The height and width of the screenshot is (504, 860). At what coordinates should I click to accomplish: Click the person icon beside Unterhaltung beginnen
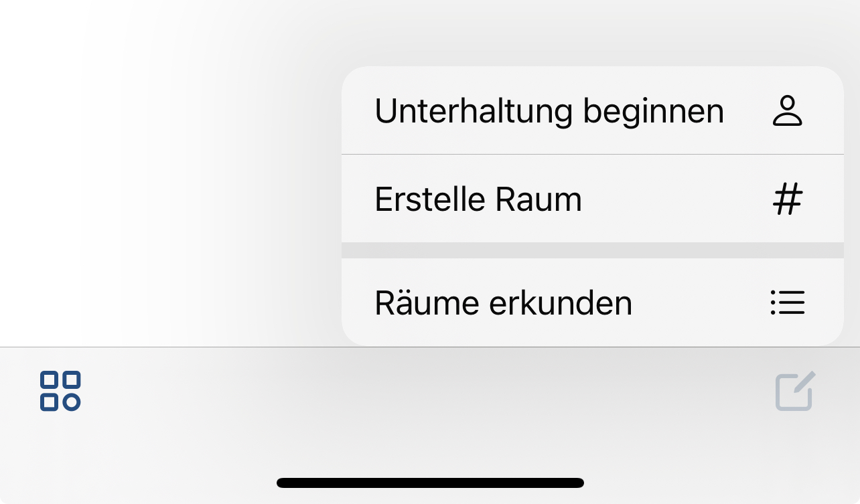click(787, 111)
